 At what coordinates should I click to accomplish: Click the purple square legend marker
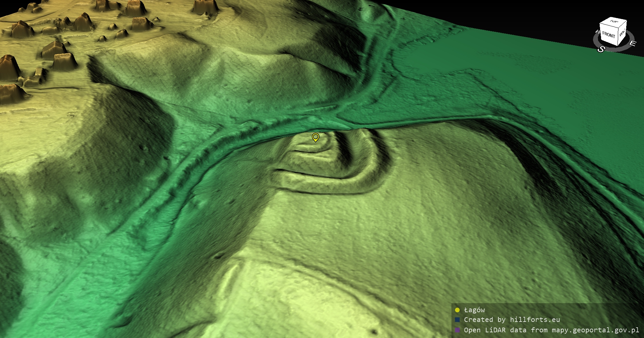(457, 330)
